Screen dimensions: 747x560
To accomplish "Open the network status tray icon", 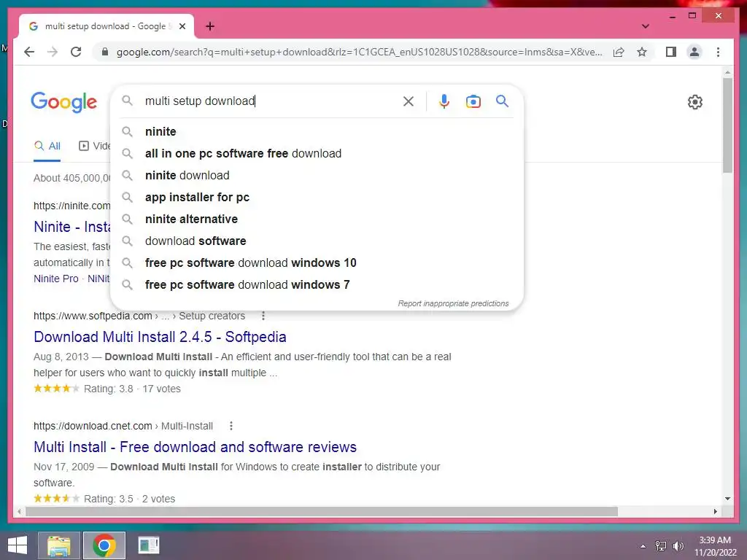I will [x=660, y=546].
